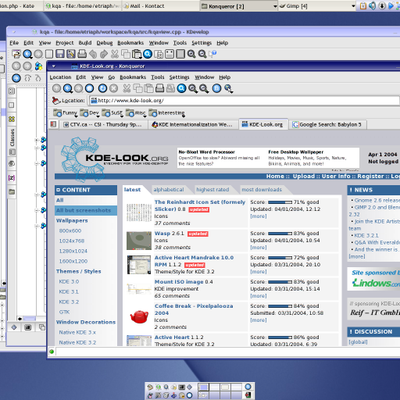400x400 pixels.
Task: Click the Upload link in site navigation
Action: click(304, 176)
